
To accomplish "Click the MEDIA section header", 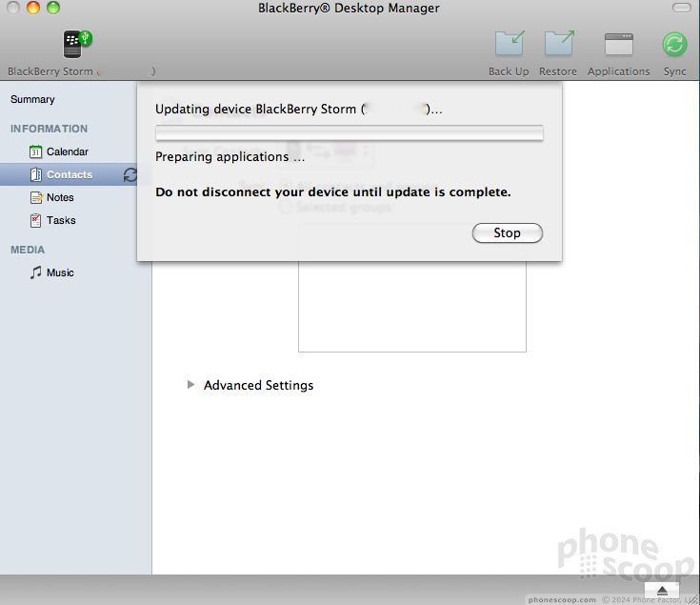I will [x=28, y=250].
